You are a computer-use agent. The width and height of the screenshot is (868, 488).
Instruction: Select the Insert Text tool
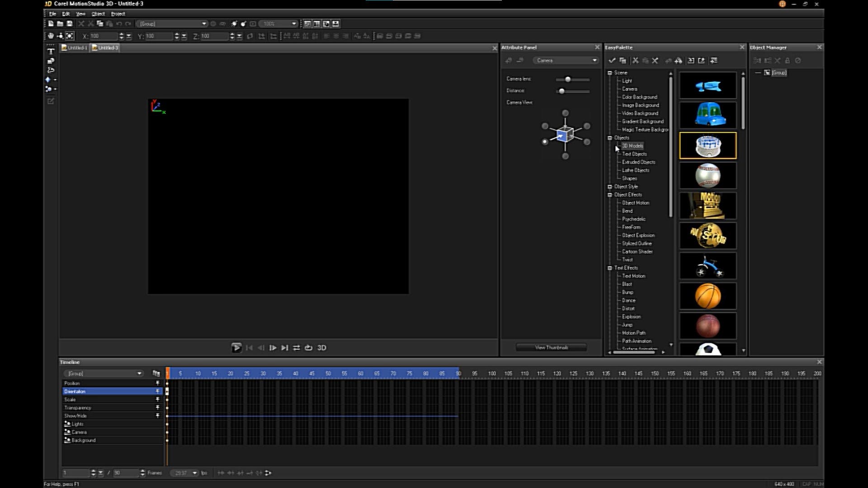[51, 52]
